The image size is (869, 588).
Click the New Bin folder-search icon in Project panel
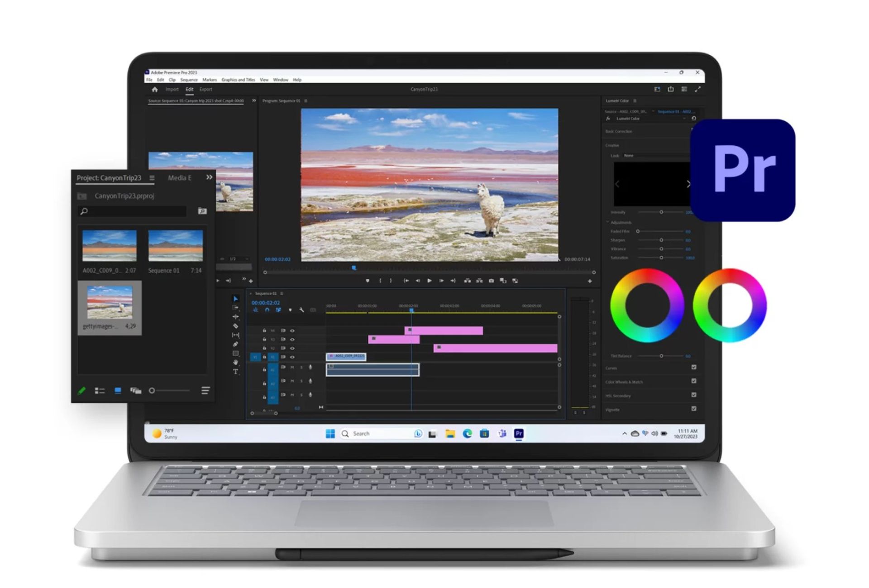coord(202,211)
